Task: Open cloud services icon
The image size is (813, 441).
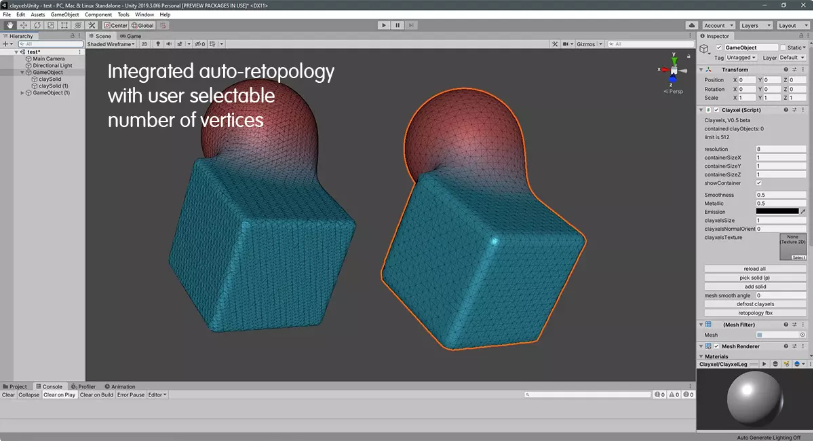Action: click(x=692, y=25)
